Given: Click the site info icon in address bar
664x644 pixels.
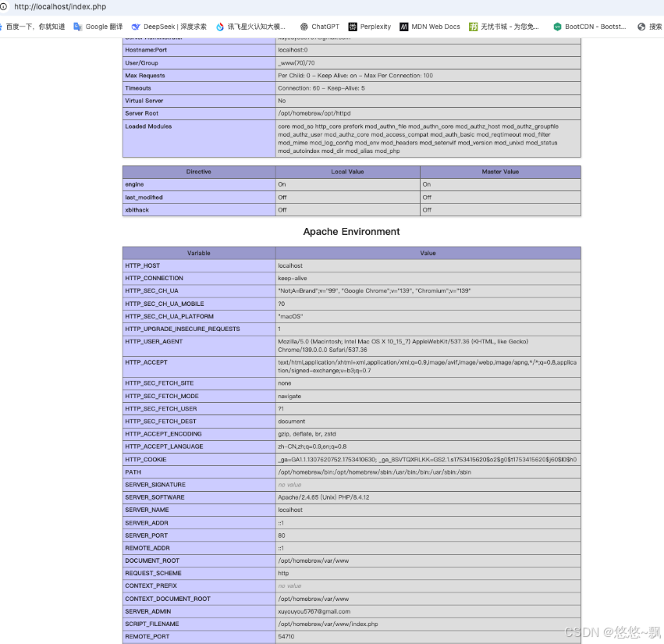Looking at the screenshot, I should (x=3, y=7).
